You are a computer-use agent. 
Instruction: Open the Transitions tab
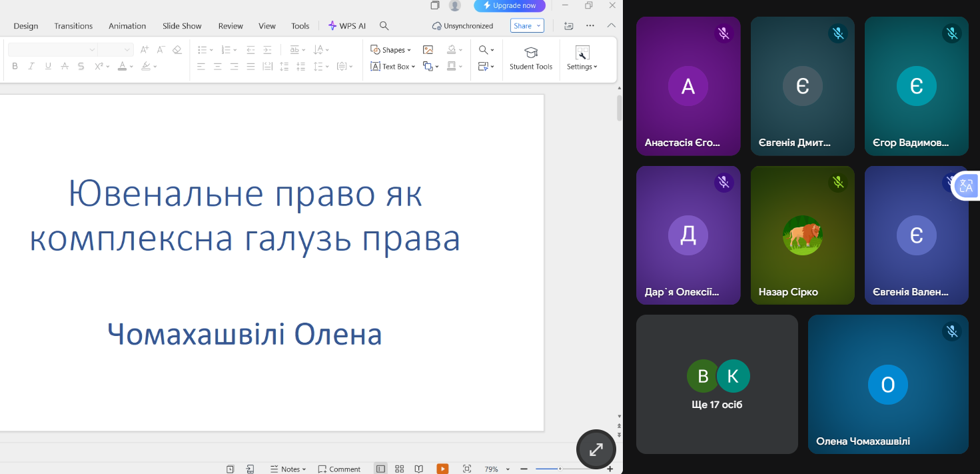[73, 26]
